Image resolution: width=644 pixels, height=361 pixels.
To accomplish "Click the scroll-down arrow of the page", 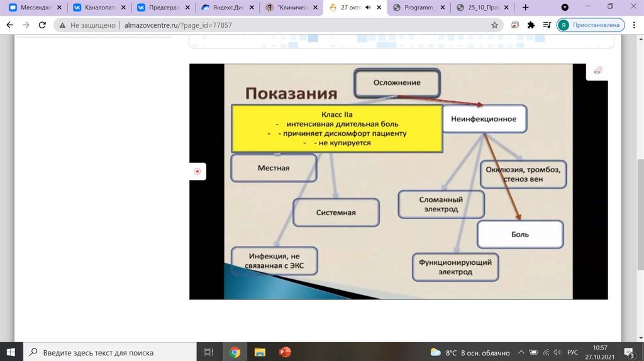I will click(x=640, y=338).
